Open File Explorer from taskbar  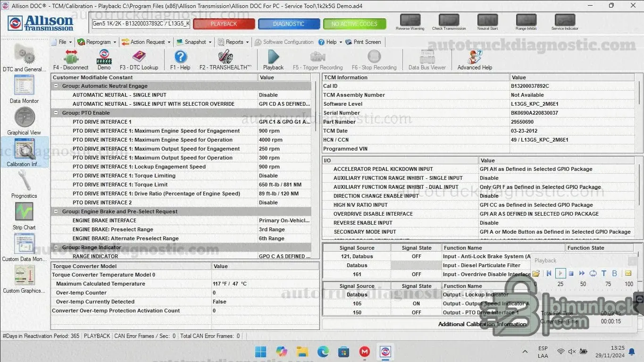click(302, 352)
